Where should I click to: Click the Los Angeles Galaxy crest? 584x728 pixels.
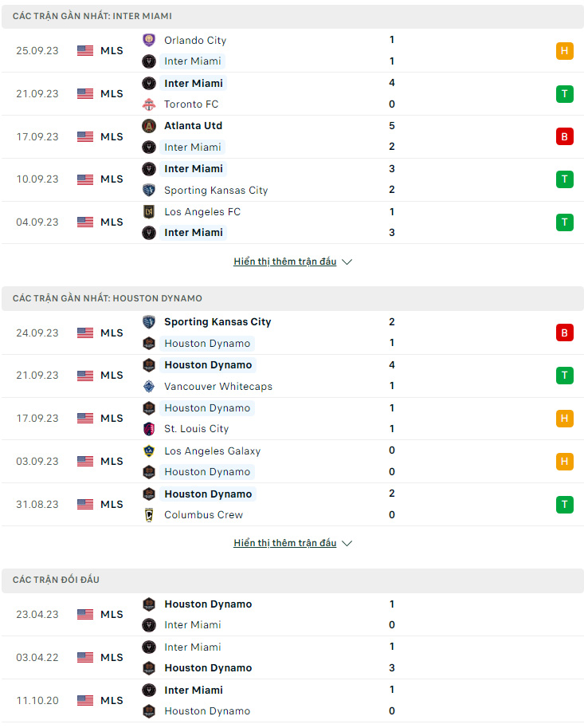(148, 451)
